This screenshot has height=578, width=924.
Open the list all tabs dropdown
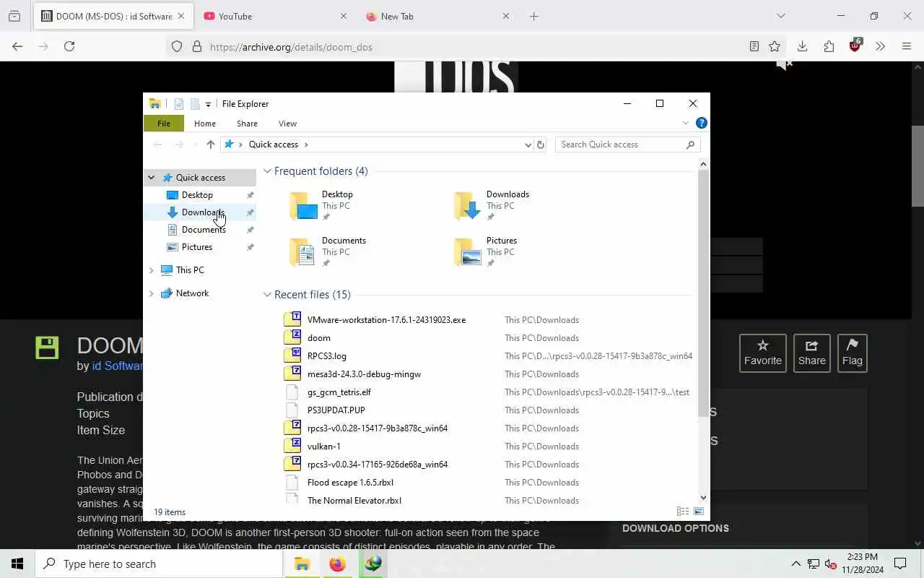(780, 16)
